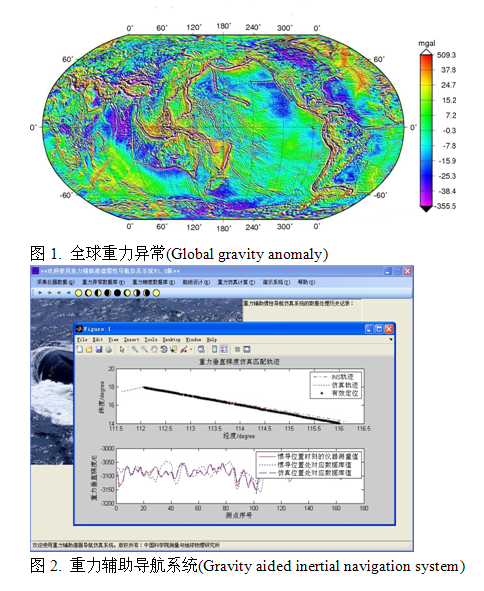Click the mgal color scale bar
This screenshot has width=484, height=591.
coord(426,130)
